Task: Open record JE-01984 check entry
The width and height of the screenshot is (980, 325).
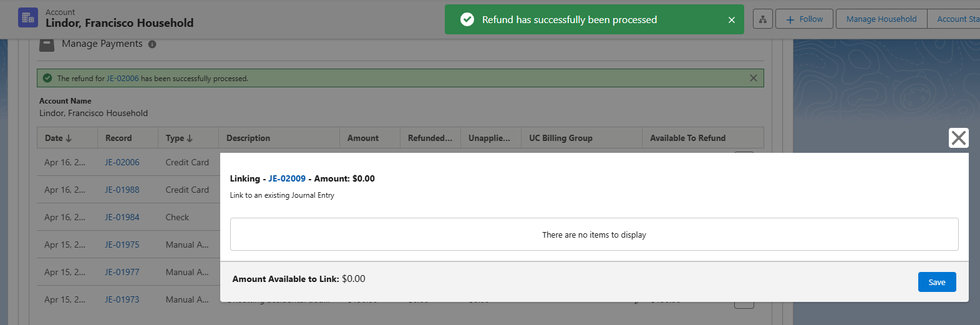Action: pos(122,217)
